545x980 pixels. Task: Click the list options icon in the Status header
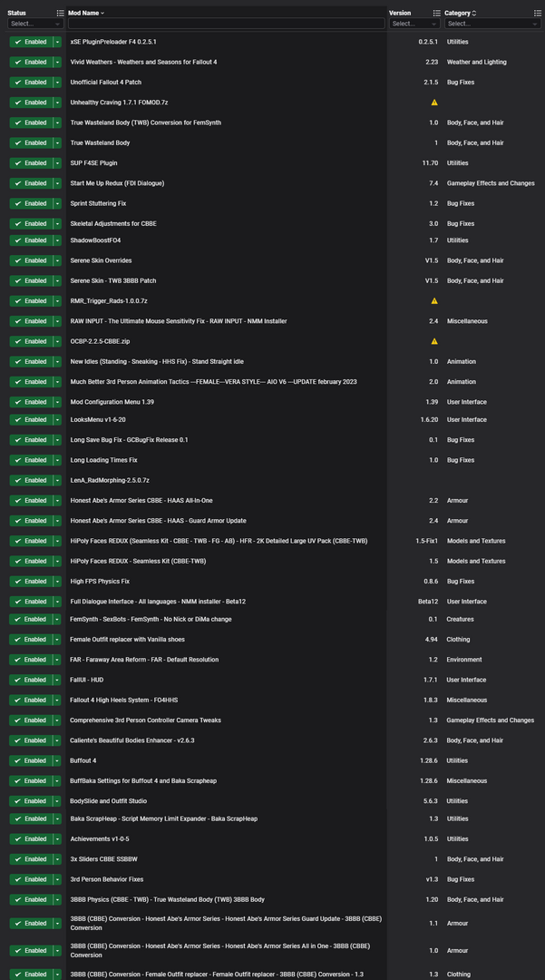pos(60,13)
